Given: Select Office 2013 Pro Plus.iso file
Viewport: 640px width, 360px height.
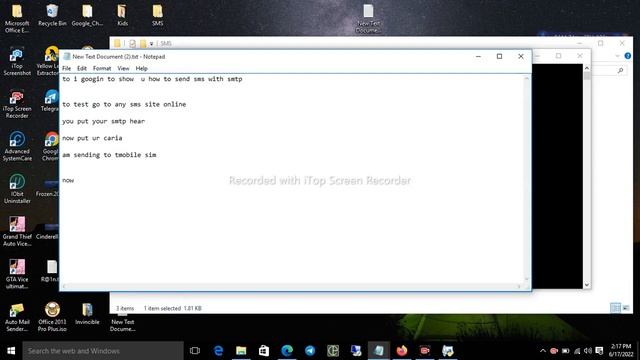Looking at the screenshot, I should pos(52,317).
